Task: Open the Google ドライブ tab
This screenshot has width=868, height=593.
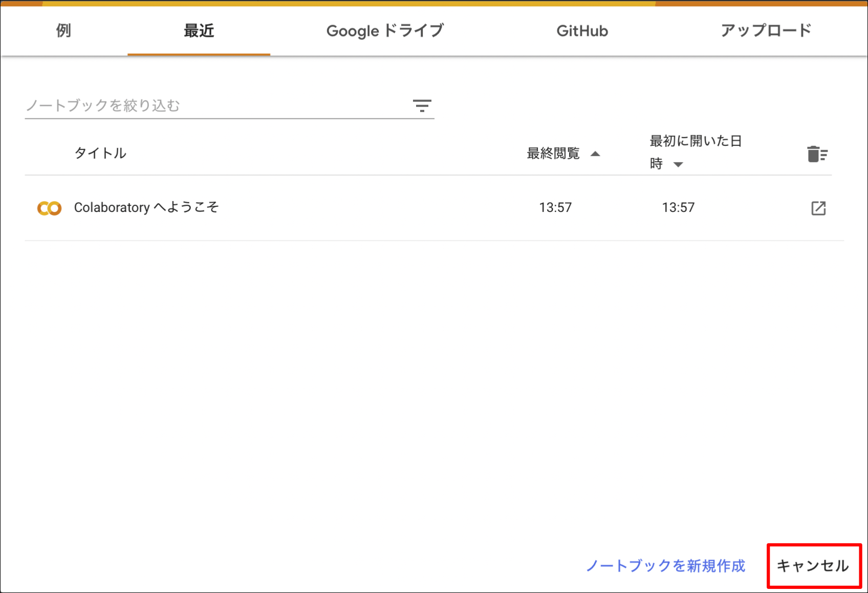Action: click(385, 30)
